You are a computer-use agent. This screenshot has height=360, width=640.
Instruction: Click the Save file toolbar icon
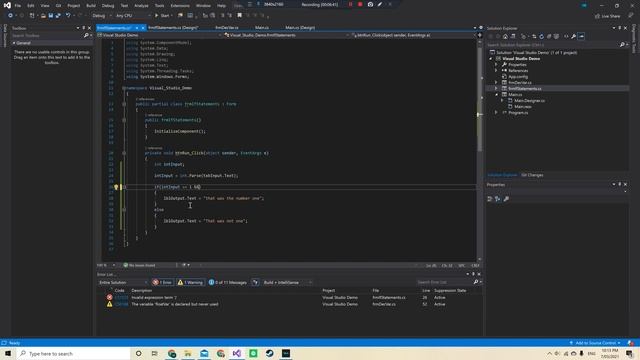click(51, 16)
